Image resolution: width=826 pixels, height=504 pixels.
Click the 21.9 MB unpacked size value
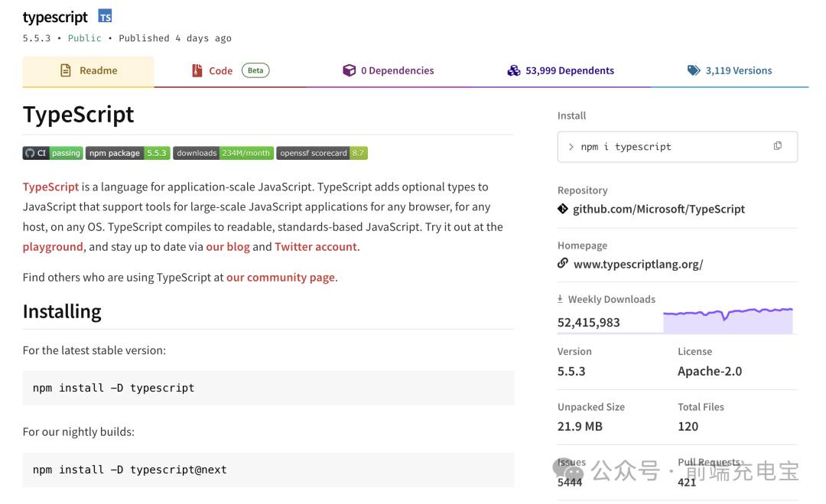pyautogui.click(x=580, y=427)
